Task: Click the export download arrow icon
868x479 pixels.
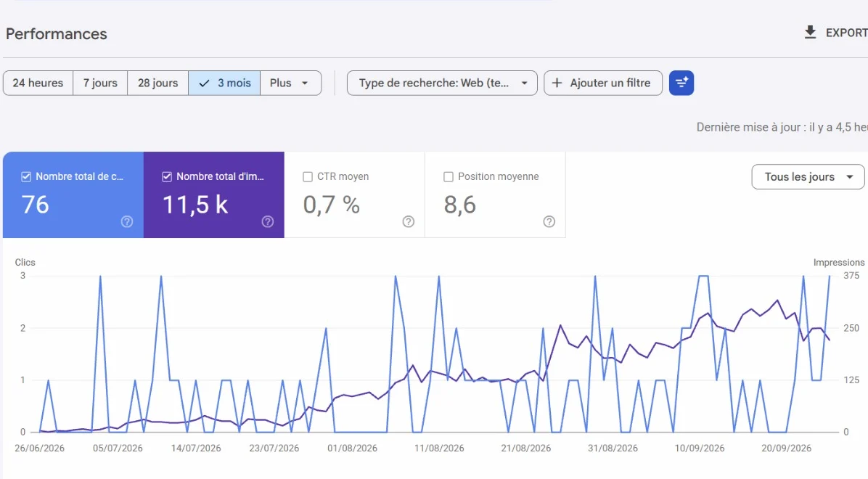Action: [810, 33]
